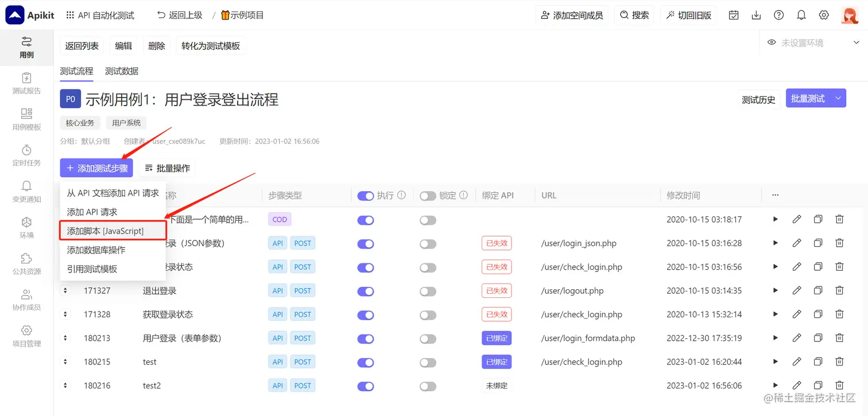Click the 核心业务 tag
868x416 pixels.
click(x=80, y=123)
